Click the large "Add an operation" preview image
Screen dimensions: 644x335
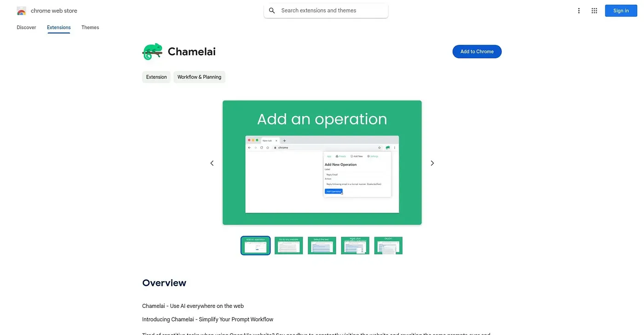click(322, 163)
